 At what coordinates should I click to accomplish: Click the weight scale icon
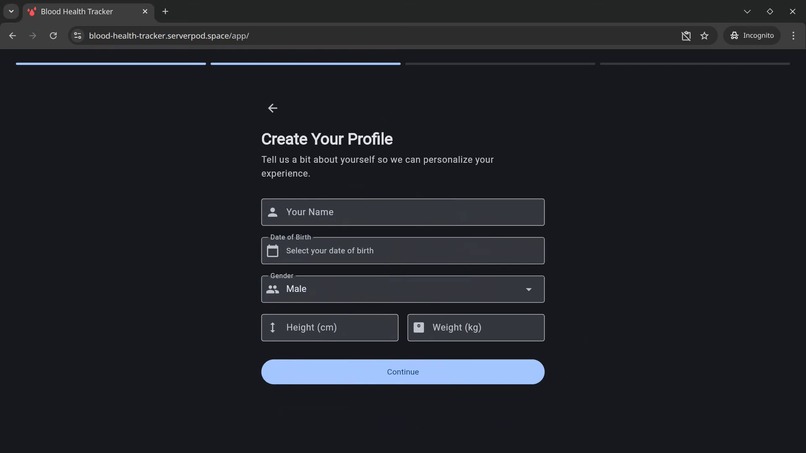419,328
